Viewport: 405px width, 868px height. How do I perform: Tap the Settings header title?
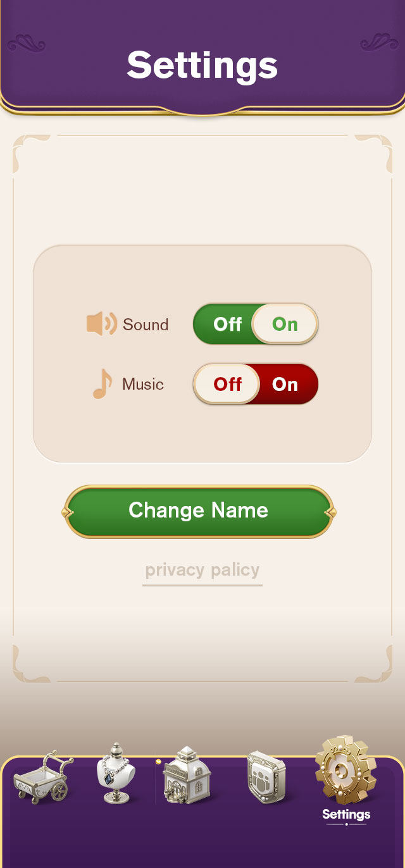tap(202, 65)
